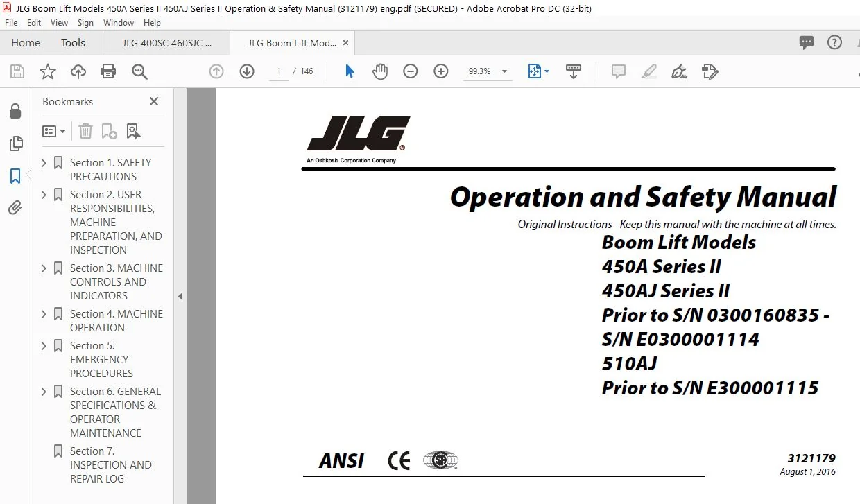
Task: Open Section 3. MACHINE CONTROLS AND INDICATORS
Action: (x=117, y=282)
